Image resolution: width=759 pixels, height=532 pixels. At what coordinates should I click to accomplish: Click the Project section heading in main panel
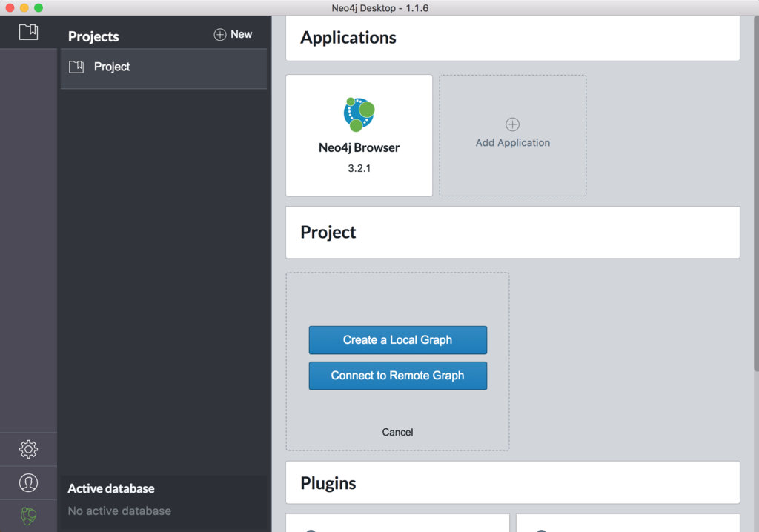[328, 233]
